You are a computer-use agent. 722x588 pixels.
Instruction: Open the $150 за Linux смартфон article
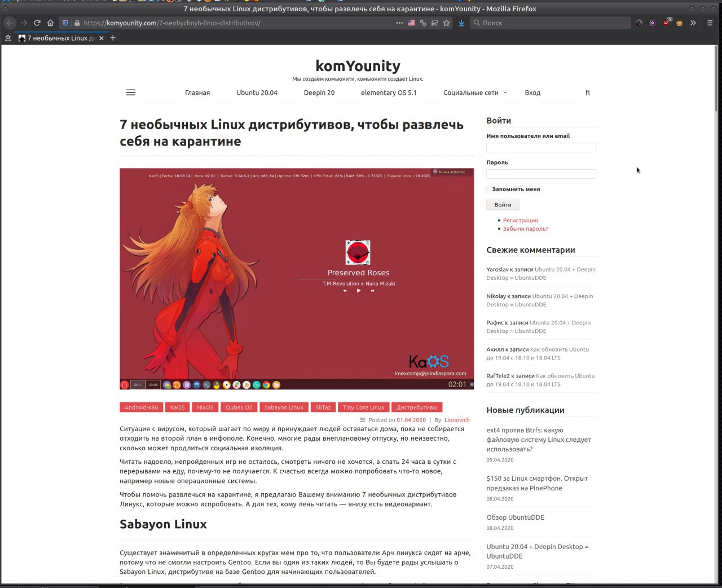click(x=537, y=483)
